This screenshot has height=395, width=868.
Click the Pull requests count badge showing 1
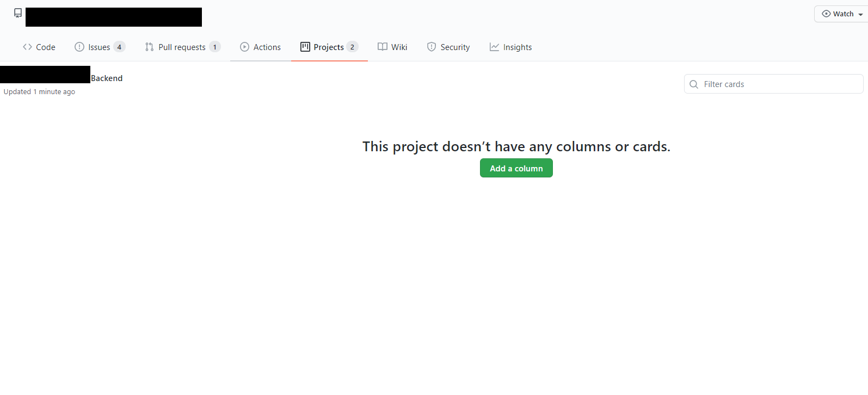pyautogui.click(x=215, y=47)
